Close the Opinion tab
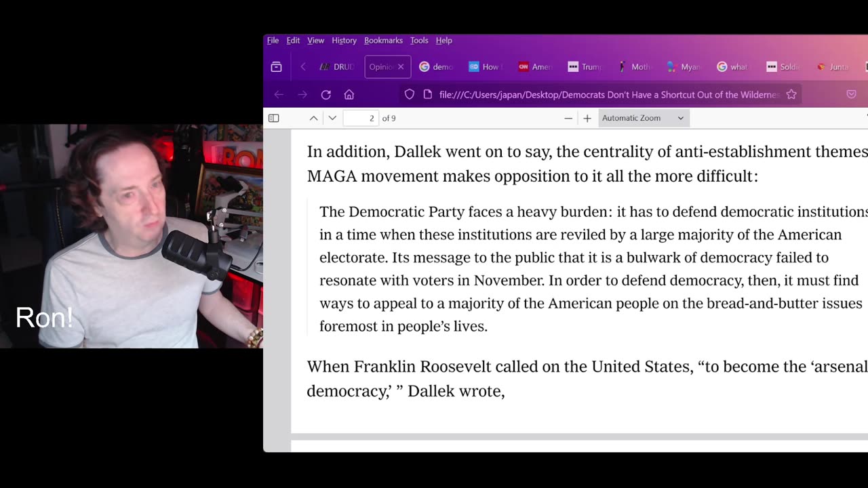 [x=401, y=67]
